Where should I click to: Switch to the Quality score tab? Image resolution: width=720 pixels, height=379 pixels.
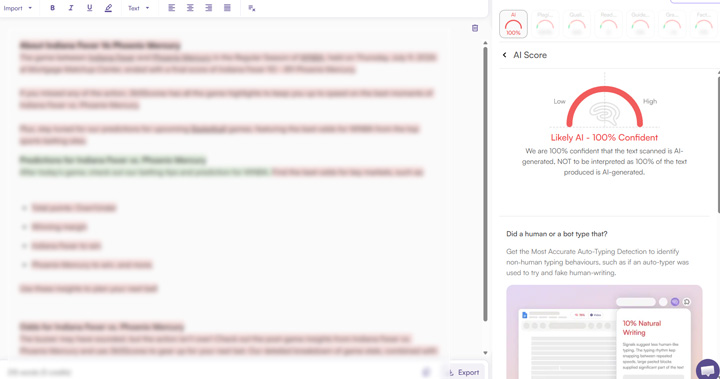pos(577,24)
